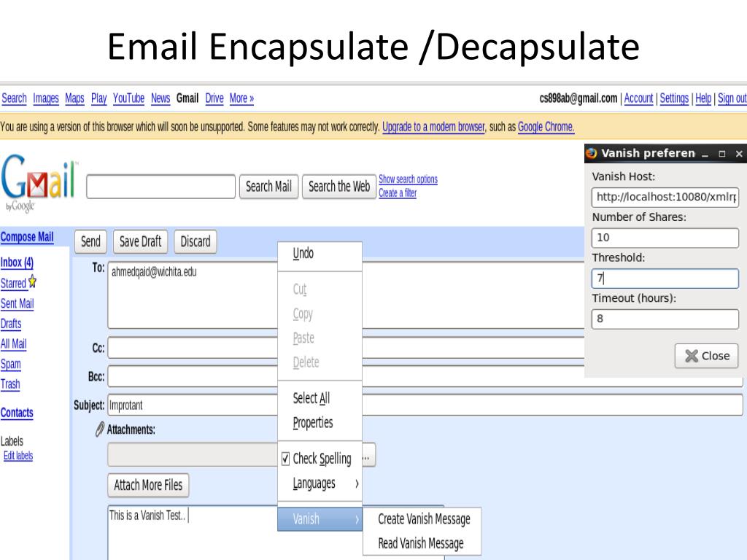Click the Send button
Viewport: 747px width, 560px height.
coord(90,241)
